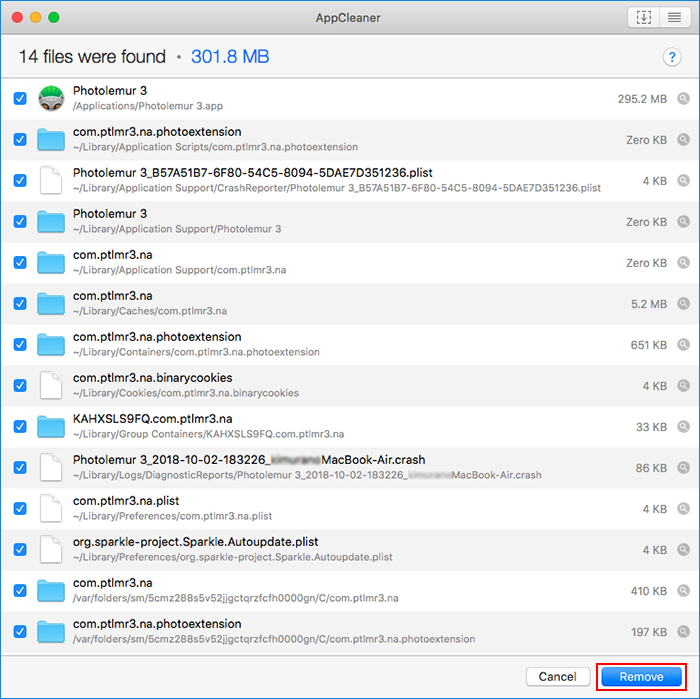Click magnifier icon for 33 KB Group Containers row
The image size is (700, 699).
(x=683, y=427)
